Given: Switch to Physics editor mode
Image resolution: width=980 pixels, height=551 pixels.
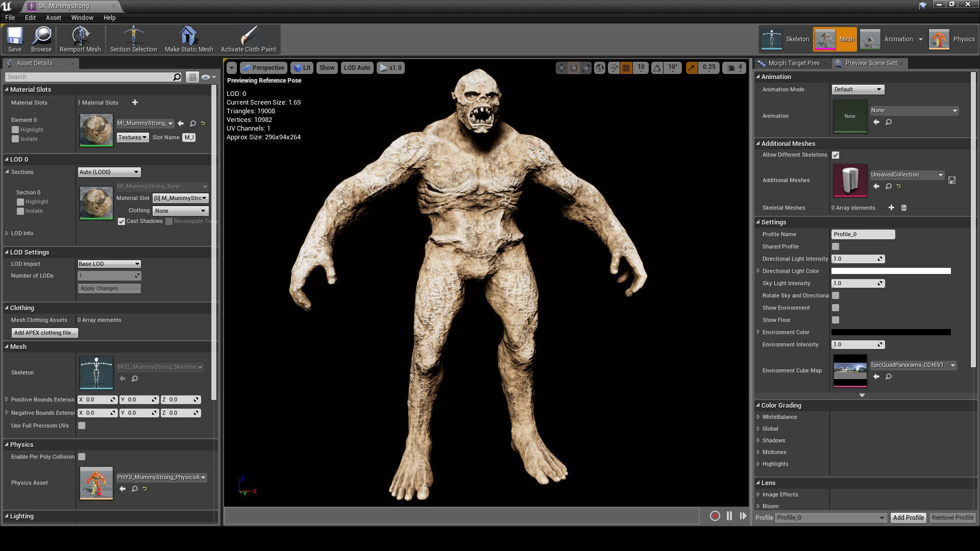Looking at the screenshot, I should click(x=952, y=39).
